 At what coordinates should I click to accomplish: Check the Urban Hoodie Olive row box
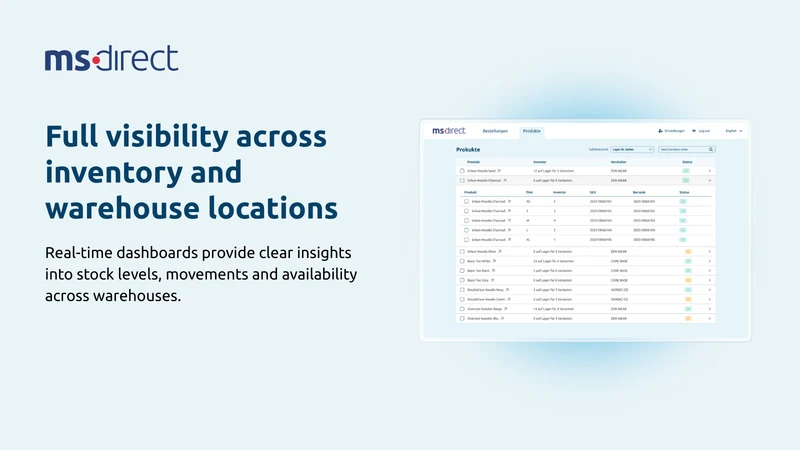(x=462, y=252)
